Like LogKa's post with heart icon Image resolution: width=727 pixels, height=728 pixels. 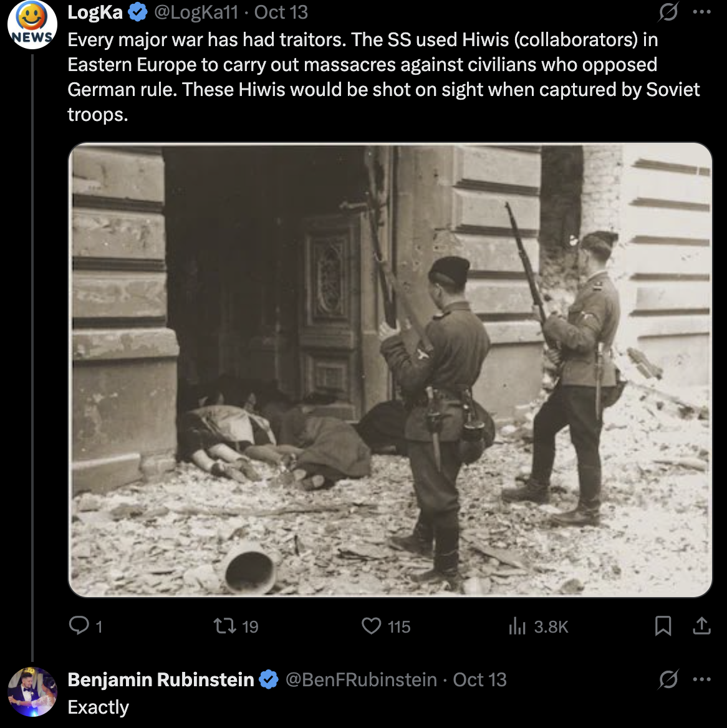tap(372, 625)
